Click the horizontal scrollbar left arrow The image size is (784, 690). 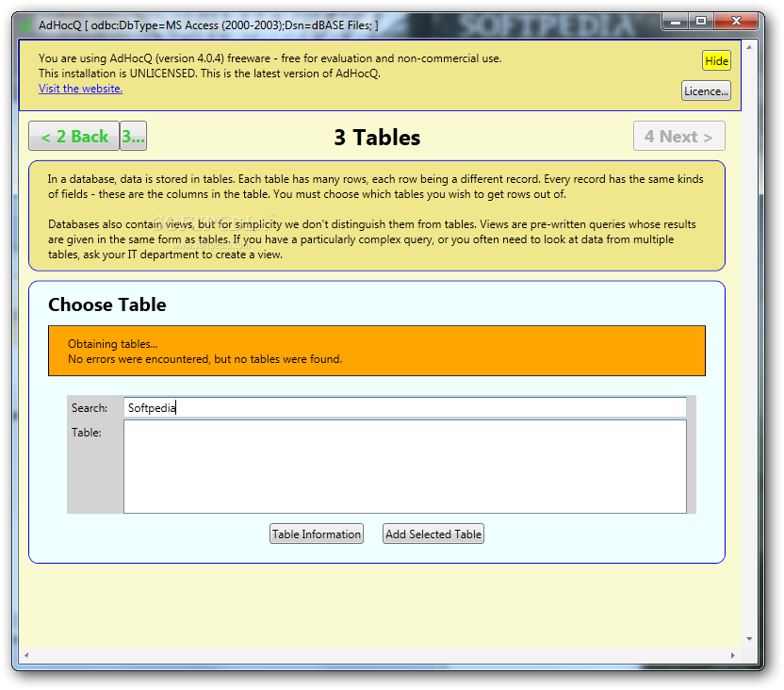[x=26, y=655]
